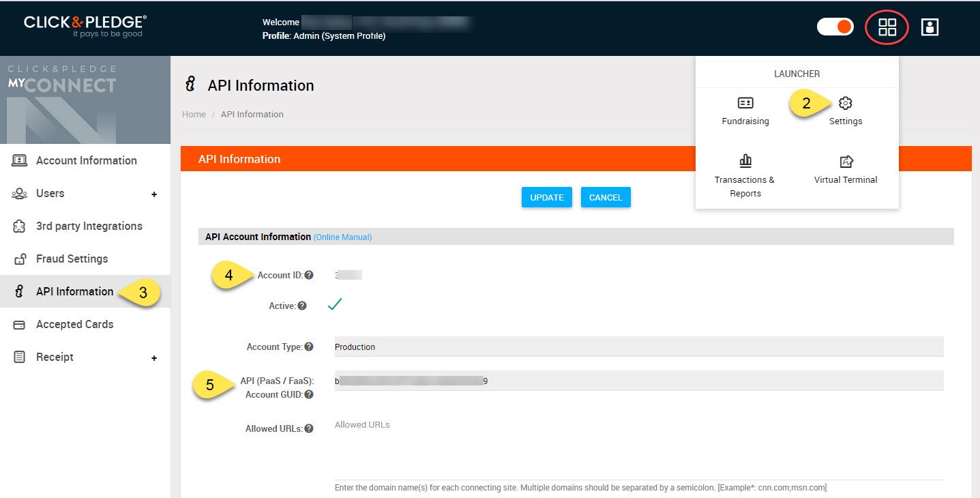Click the 'API Account Information' section label
Viewport: 980px width, 498px height.
258,237
